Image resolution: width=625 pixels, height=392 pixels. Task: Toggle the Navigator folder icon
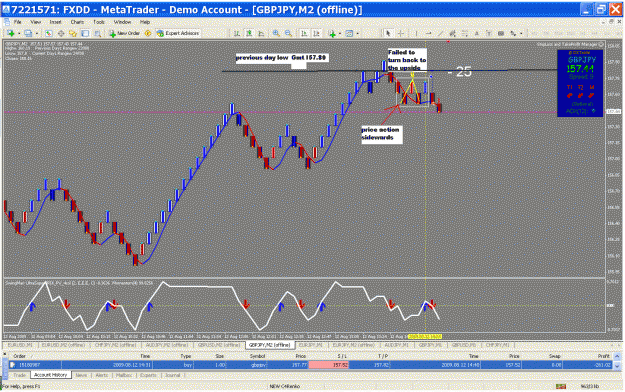coord(73,33)
